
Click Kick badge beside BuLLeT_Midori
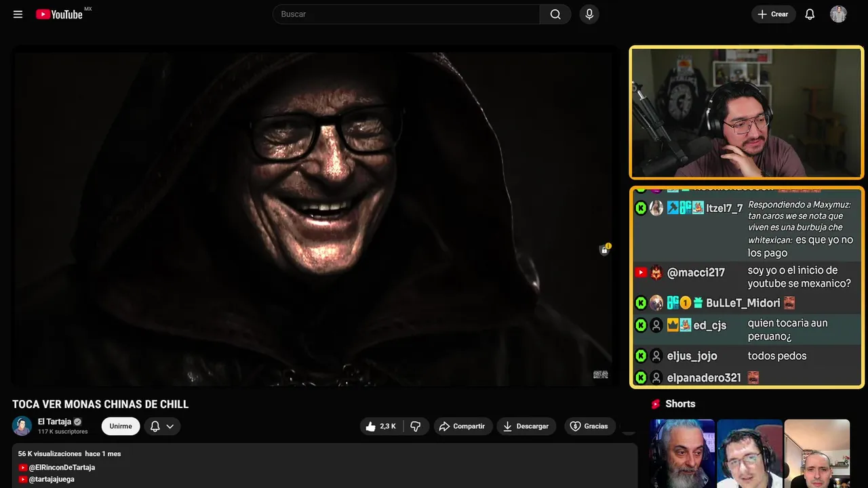point(641,303)
